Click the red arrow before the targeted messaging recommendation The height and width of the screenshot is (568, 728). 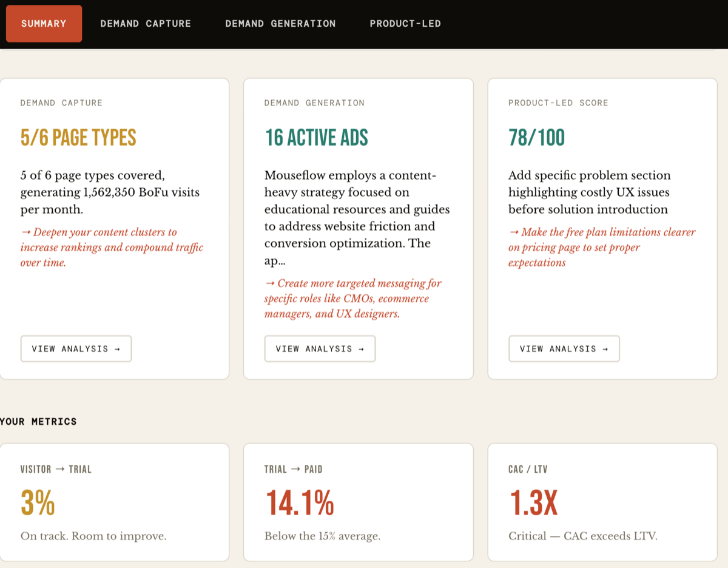[x=269, y=283]
